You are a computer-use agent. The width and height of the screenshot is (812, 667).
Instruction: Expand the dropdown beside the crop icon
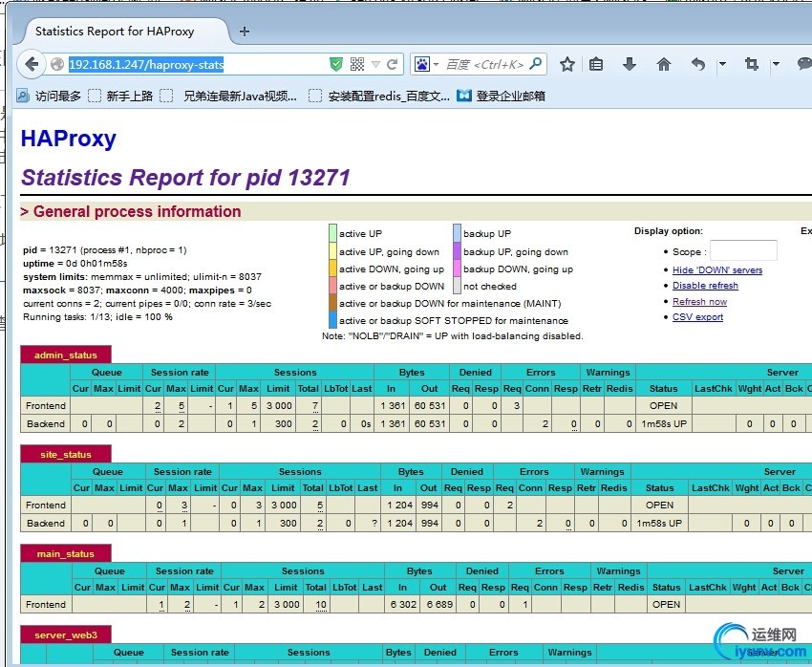pyautogui.click(x=776, y=64)
